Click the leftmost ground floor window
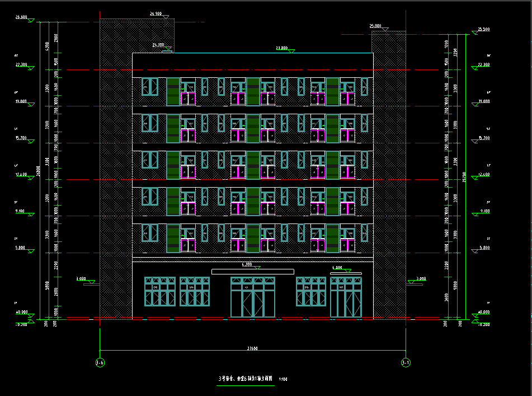 pyautogui.click(x=160, y=291)
